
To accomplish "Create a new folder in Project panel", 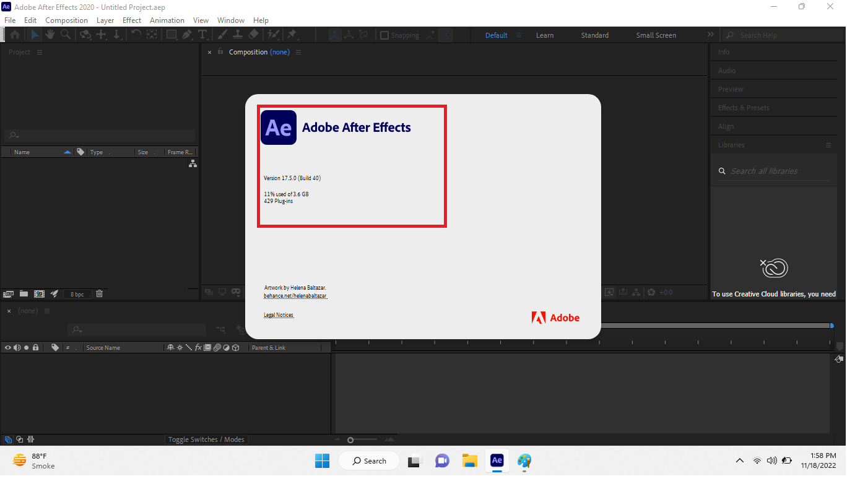I will coord(24,294).
